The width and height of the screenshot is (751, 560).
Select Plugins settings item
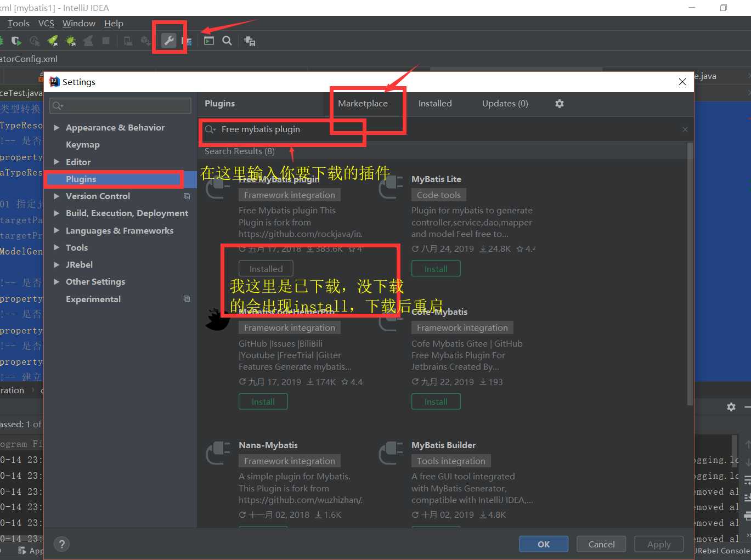click(121, 179)
